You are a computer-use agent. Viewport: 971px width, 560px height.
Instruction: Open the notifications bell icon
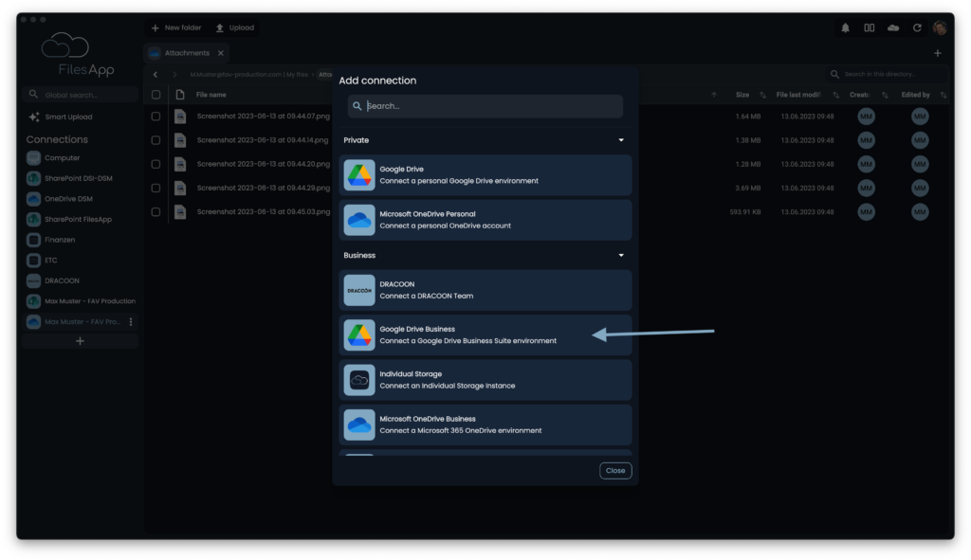pyautogui.click(x=845, y=27)
